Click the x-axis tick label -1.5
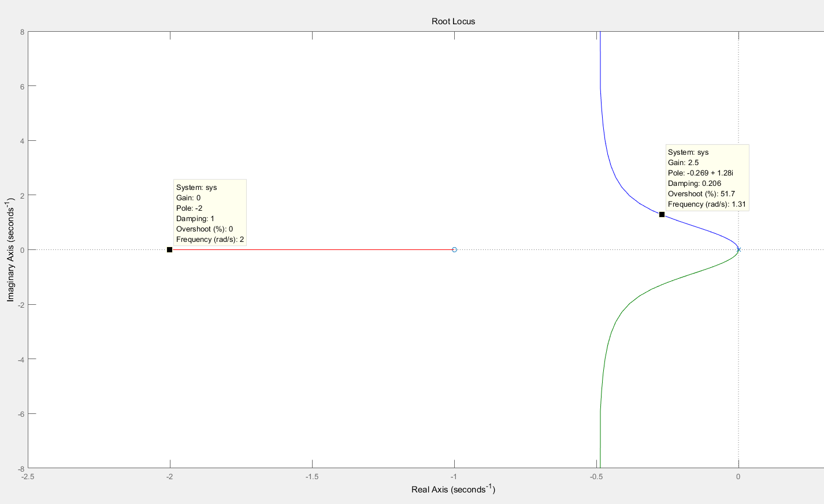This screenshot has height=504, width=824. coord(312,477)
